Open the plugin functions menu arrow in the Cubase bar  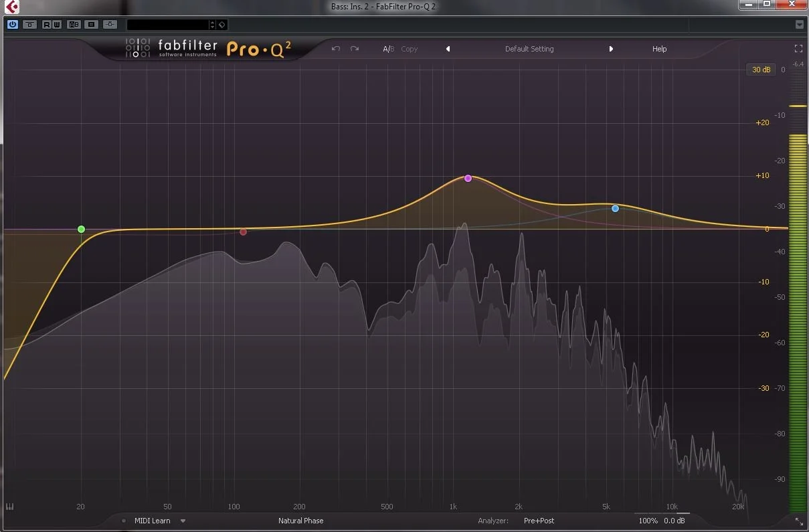point(800,25)
